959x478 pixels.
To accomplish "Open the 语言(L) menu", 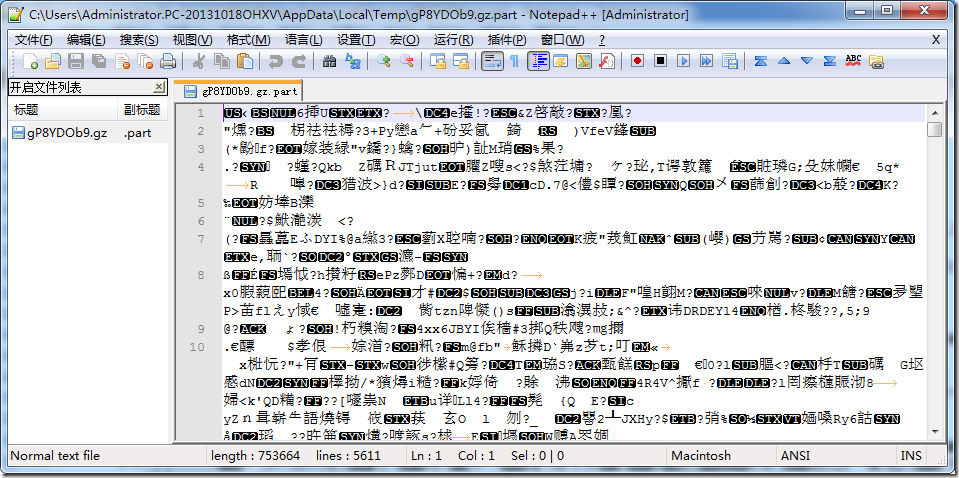I will coord(303,40).
